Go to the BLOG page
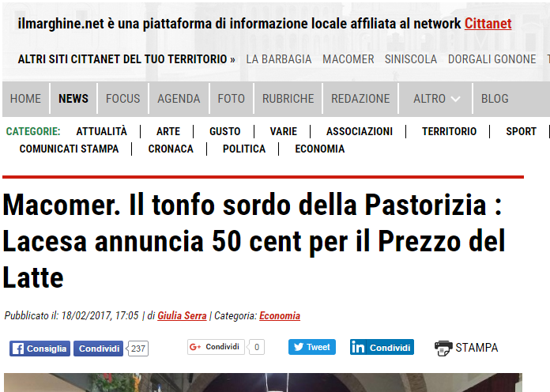The width and height of the screenshot is (550, 392). tap(495, 99)
